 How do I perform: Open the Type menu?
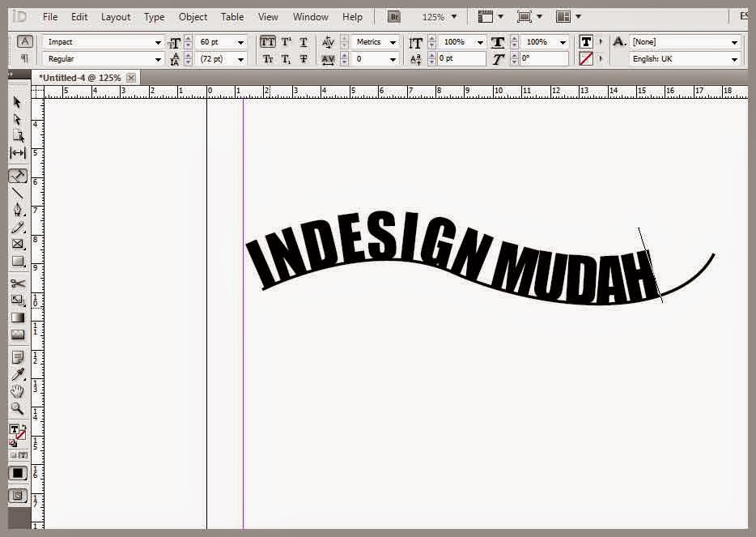tap(154, 16)
